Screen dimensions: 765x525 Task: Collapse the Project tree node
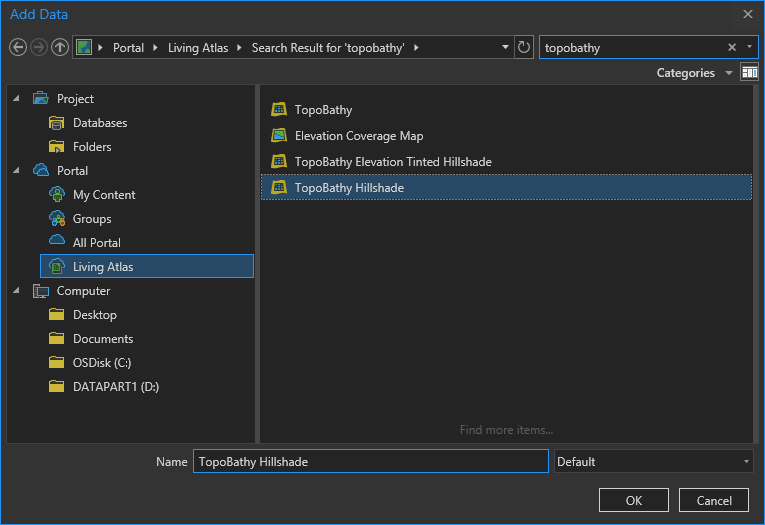click(x=17, y=99)
